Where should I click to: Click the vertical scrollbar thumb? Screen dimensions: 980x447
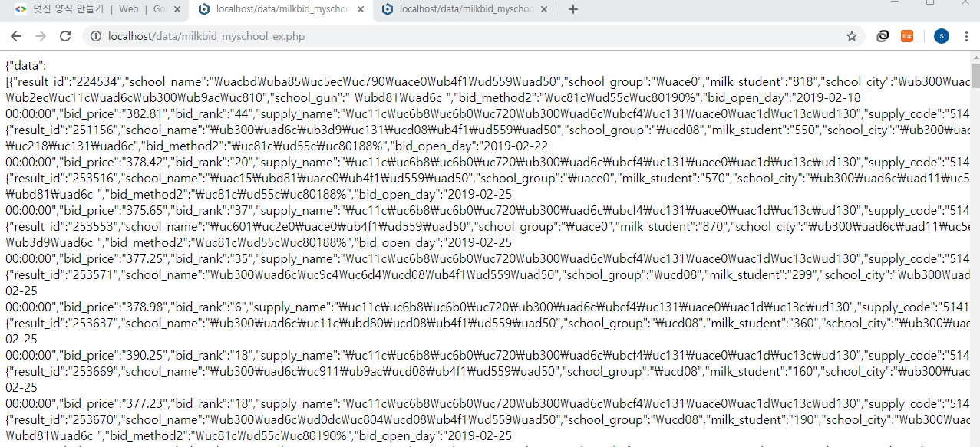coord(975,77)
